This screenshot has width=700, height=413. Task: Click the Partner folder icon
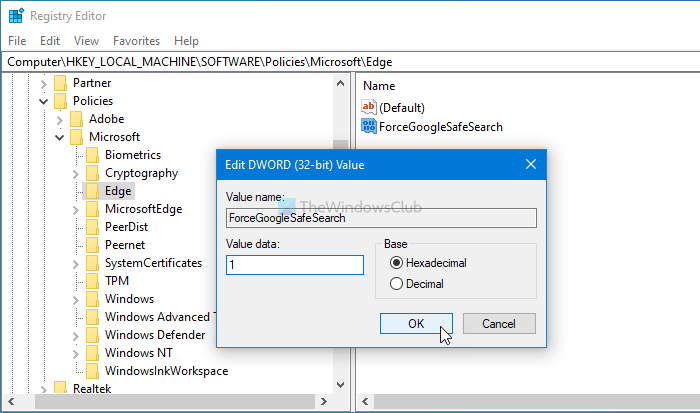coord(60,83)
